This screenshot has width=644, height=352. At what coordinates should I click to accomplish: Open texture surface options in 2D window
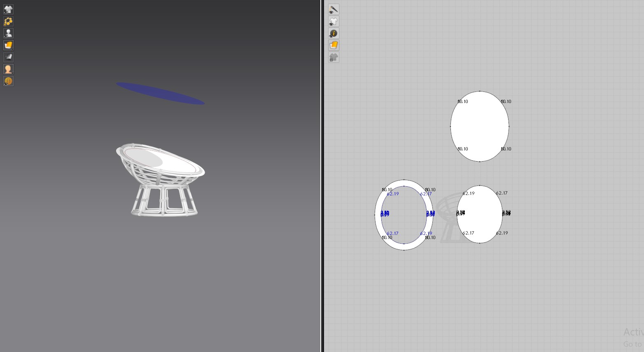334,45
